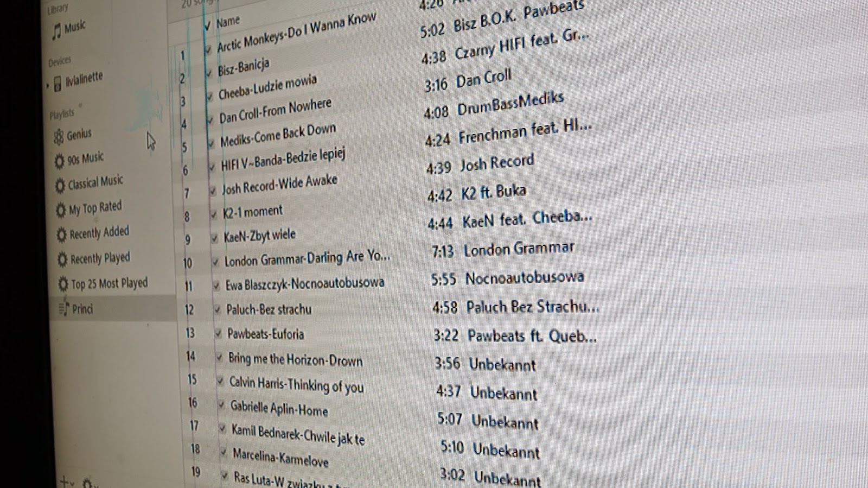
Task: Open My Top Rated playlist
Action: click(x=89, y=208)
